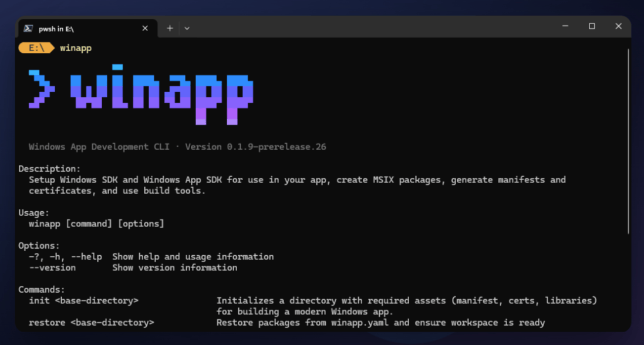Click the Windows App Development CLI subtitle
Screen dimensions: 644x345
(x=100, y=147)
